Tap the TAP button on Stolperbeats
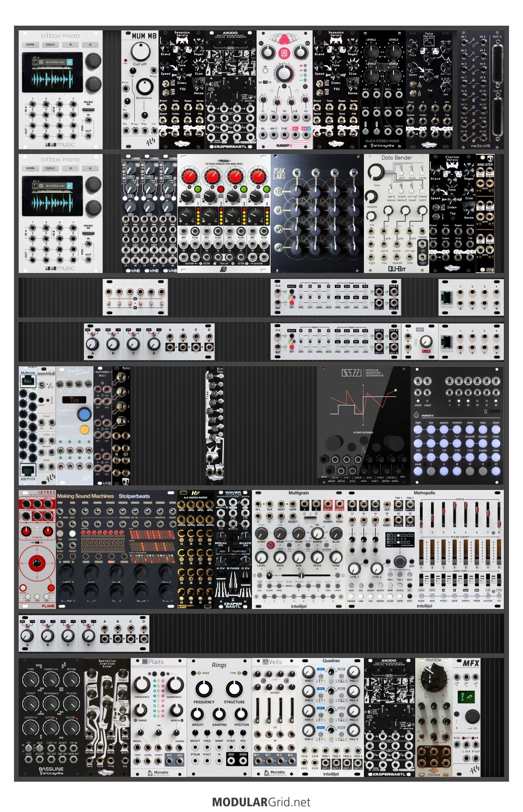Screen dimensions: 523x812 (x=60, y=533)
